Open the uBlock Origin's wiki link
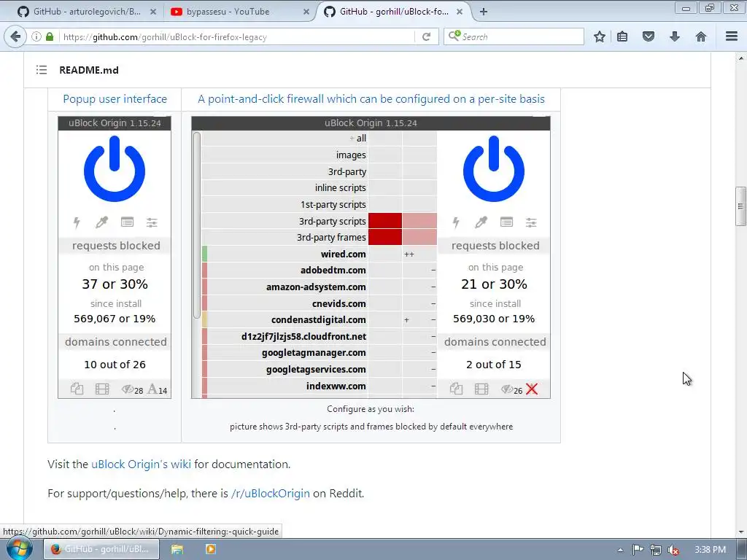Image resolution: width=747 pixels, height=560 pixels. coord(141,464)
